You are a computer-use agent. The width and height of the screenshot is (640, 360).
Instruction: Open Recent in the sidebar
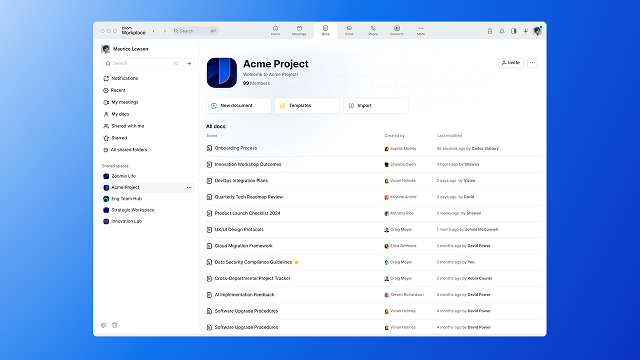tap(115, 90)
